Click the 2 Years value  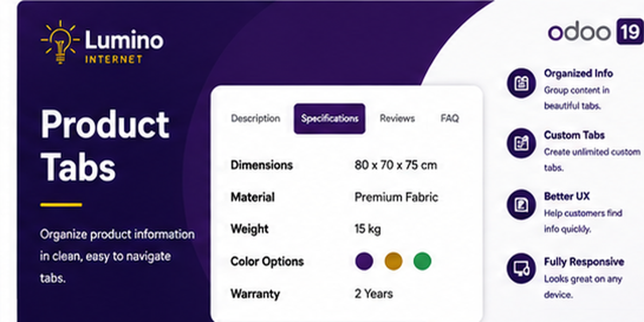coord(374,294)
